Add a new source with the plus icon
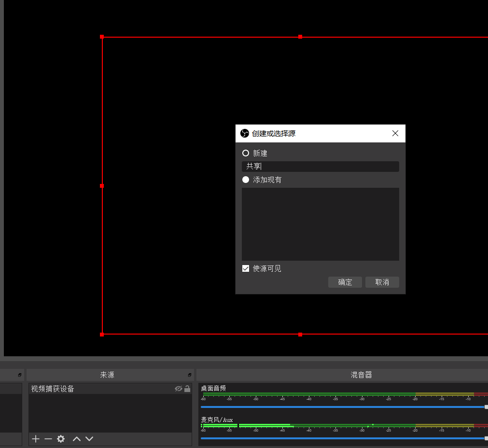The image size is (488, 448). 36,439
